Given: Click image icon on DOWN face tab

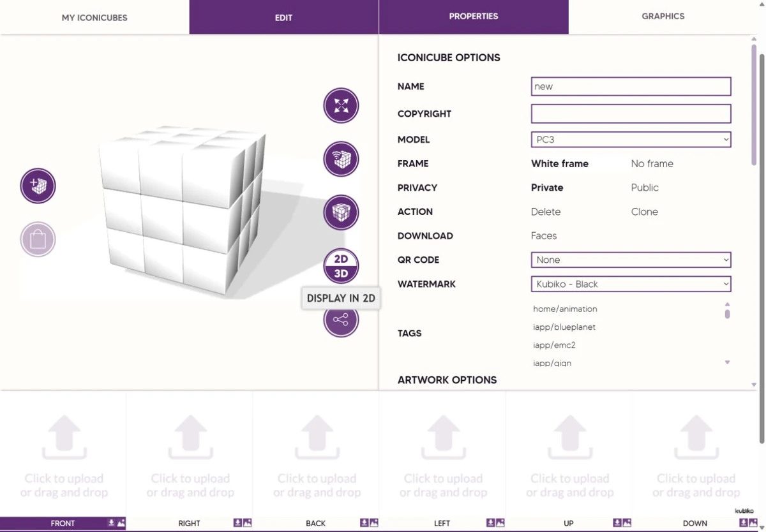Looking at the screenshot, I should pyautogui.click(x=753, y=523).
